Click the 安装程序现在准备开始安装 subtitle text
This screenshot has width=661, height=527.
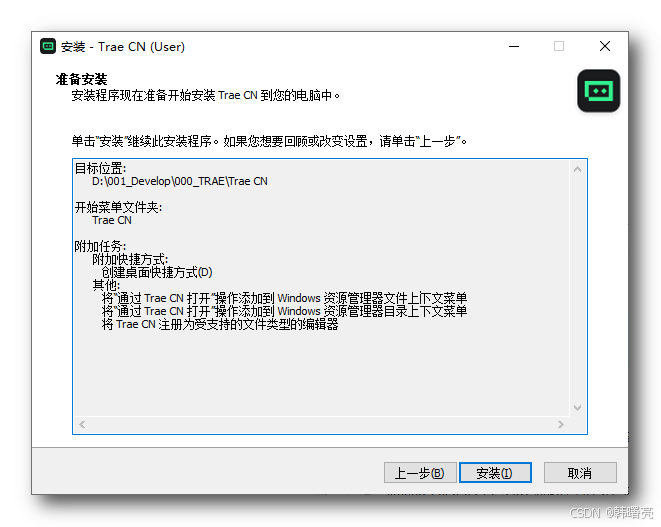206,96
